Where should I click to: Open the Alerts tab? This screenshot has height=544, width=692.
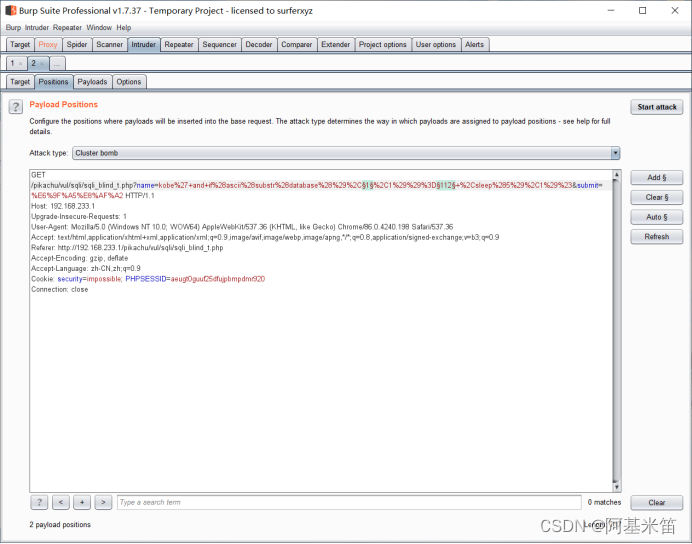(474, 45)
